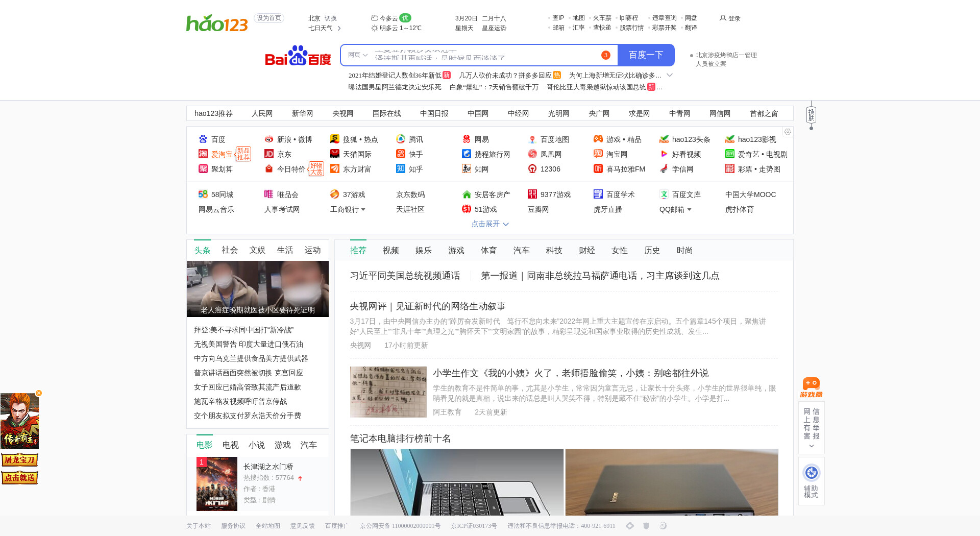The image size is (980, 536).
Task: Open QQ邮箱 dropdown arrow
Action: 689,209
